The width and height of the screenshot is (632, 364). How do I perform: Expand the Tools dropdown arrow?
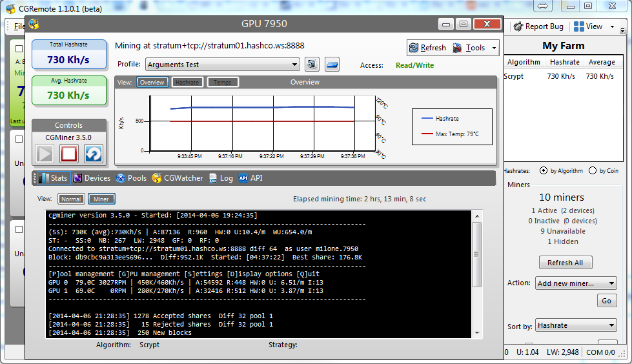[x=494, y=48]
